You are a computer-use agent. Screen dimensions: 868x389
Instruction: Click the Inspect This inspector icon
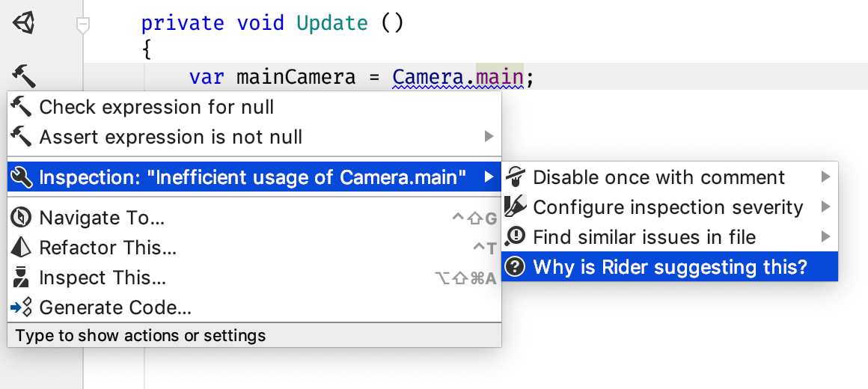pos(22,278)
